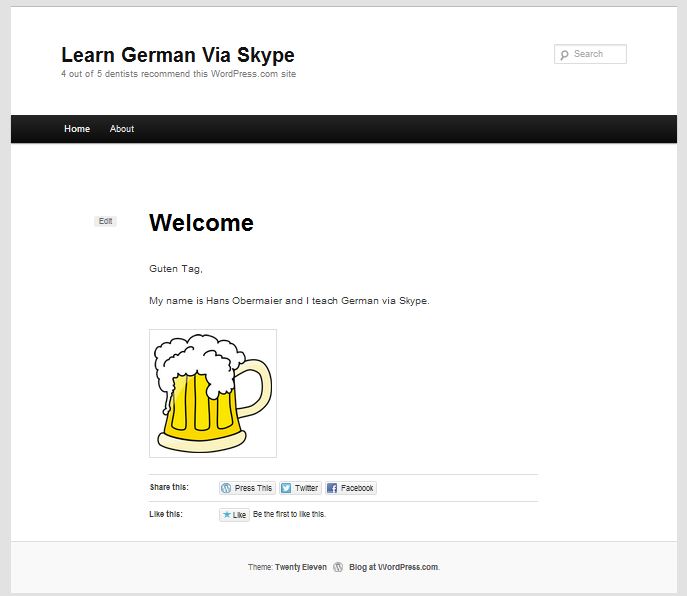Click the 'Share this:' label
This screenshot has height=596, width=687.
point(169,487)
